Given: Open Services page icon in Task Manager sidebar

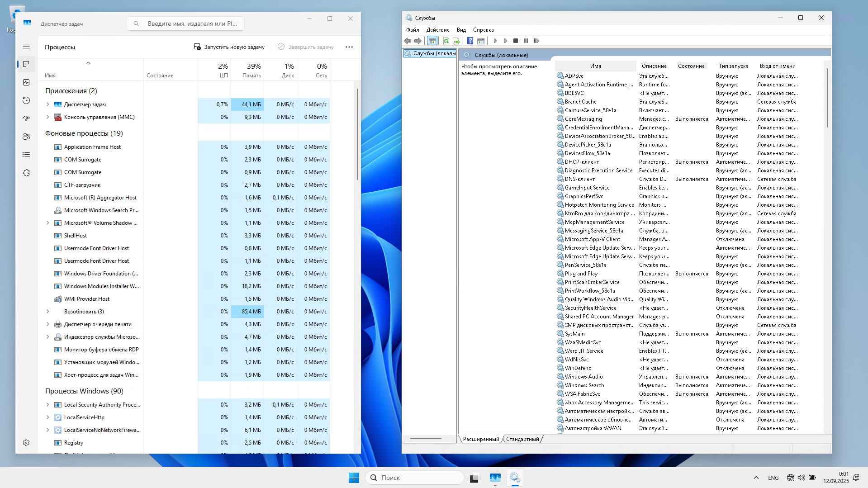Looking at the screenshot, I should 26,173.
